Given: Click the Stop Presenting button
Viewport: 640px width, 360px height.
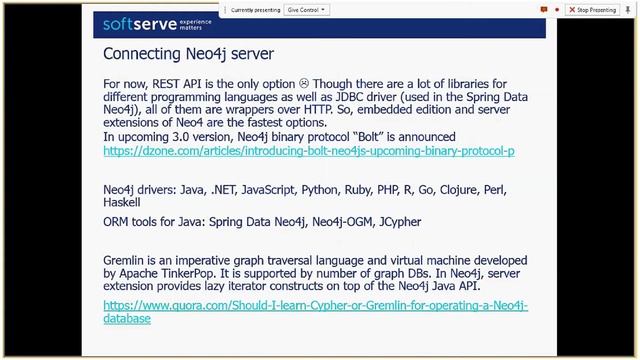Looking at the screenshot, I should 592,10.
